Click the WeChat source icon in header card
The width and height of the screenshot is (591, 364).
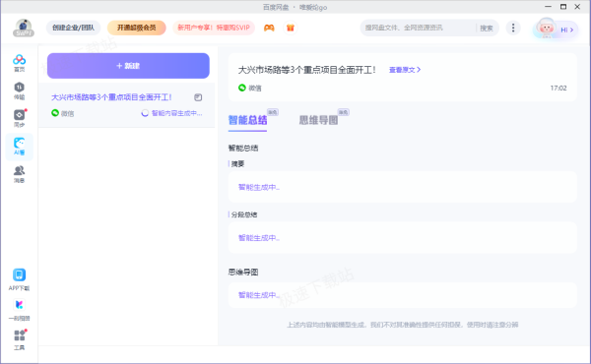242,88
